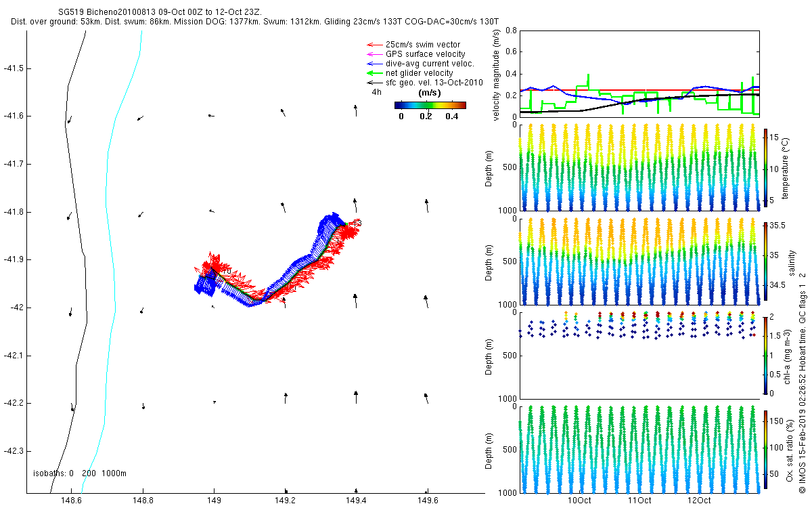812x508 pixels.
Task: Click the '-42' latitude tick label
Action: [x=16, y=308]
